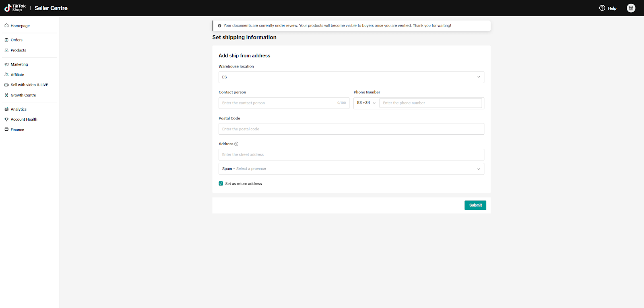The image size is (644, 308).
Task: Open Sell with video & LIVE menu
Action: click(29, 85)
